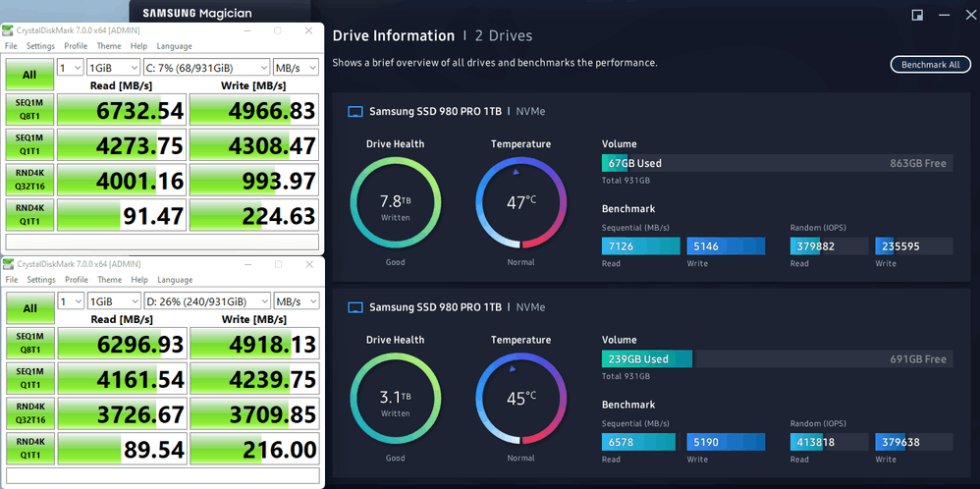This screenshot has width=980, height=489.
Task: Click the Drive Health ring showing 7.8TB Written
Action: point(395,202)
